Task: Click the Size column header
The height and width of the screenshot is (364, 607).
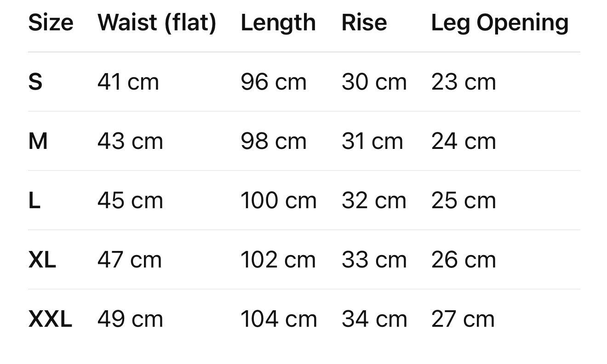Action: click(x=51, y=23)
